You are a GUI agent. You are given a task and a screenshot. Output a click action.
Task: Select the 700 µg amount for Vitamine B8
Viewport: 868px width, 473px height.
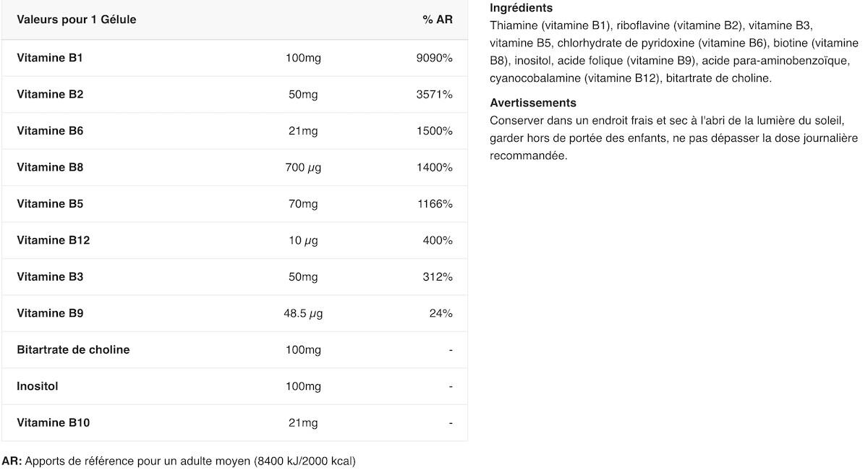click(303, 167)
